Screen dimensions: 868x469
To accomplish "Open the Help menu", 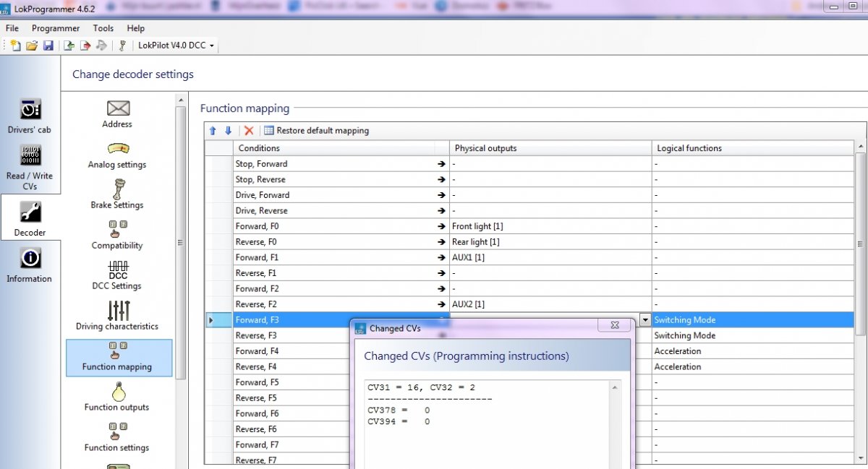I will coord(136,28).
